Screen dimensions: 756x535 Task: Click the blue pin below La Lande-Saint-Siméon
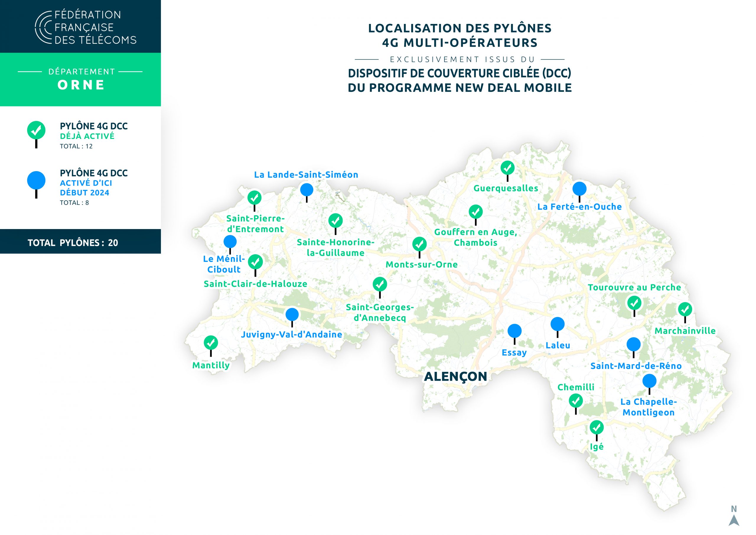pyautogui.click(x=307, y=192)
